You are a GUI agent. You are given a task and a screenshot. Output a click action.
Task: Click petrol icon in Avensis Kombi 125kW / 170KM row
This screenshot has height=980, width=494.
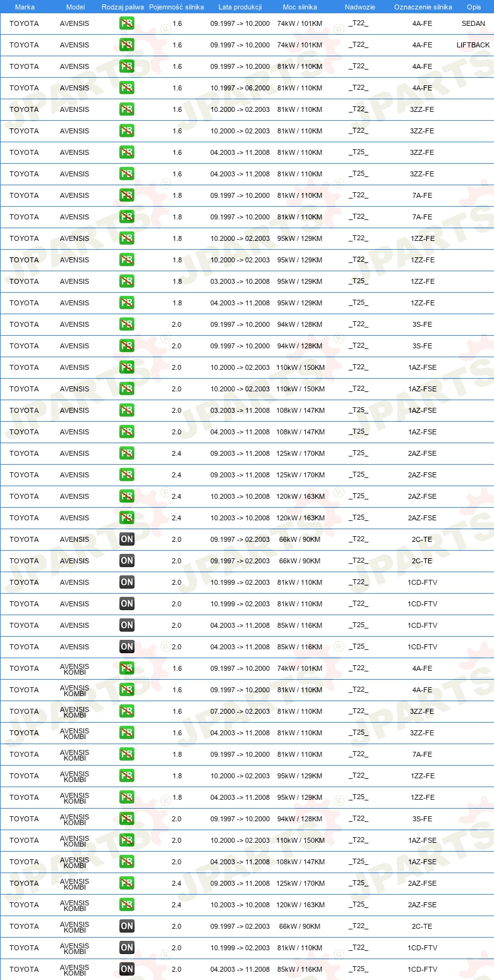(126, 883)
